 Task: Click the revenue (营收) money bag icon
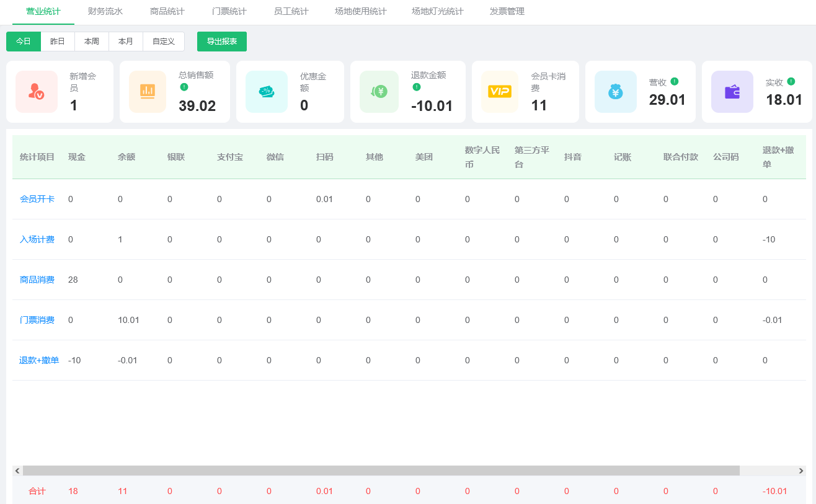(615, 92)
